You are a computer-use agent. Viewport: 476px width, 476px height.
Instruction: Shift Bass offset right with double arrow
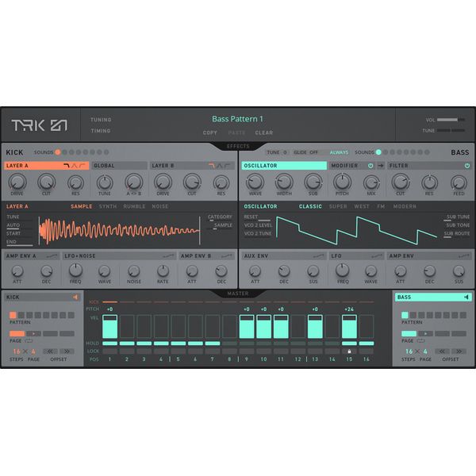coord(459,351)
